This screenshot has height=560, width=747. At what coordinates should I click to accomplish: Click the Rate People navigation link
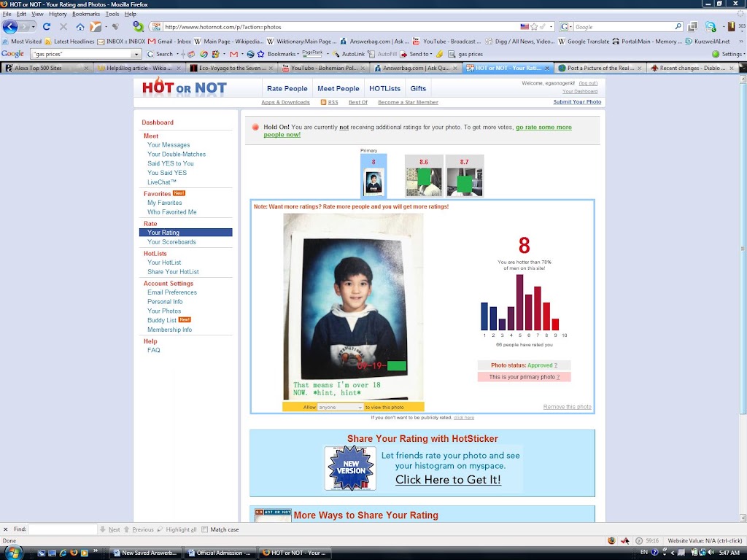(287, 88)
